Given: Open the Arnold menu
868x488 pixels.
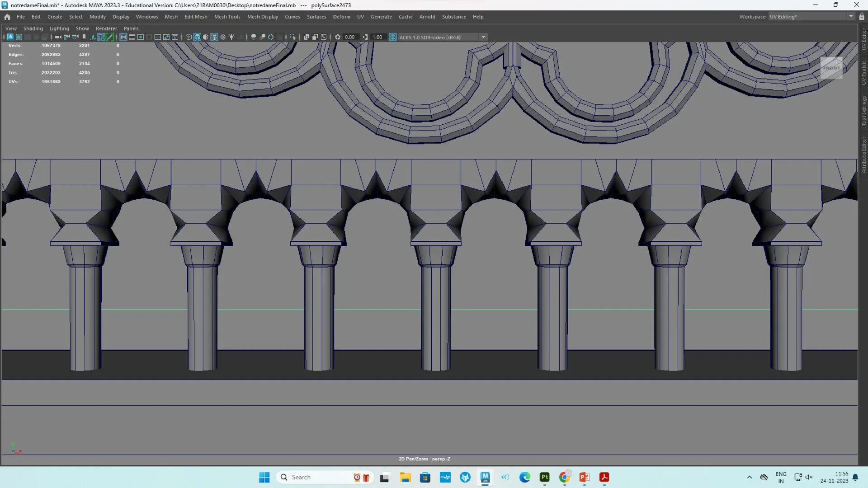Looking at the screenshot, I should 428,17.
